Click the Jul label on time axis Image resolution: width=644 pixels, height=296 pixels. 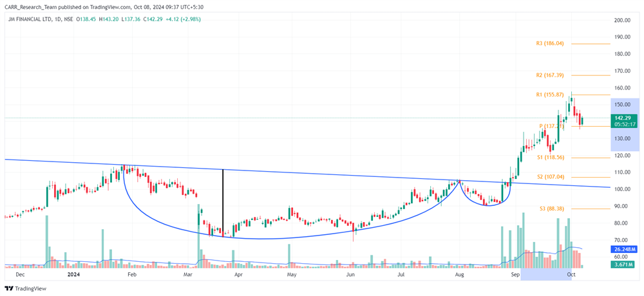tap(401, 273)
